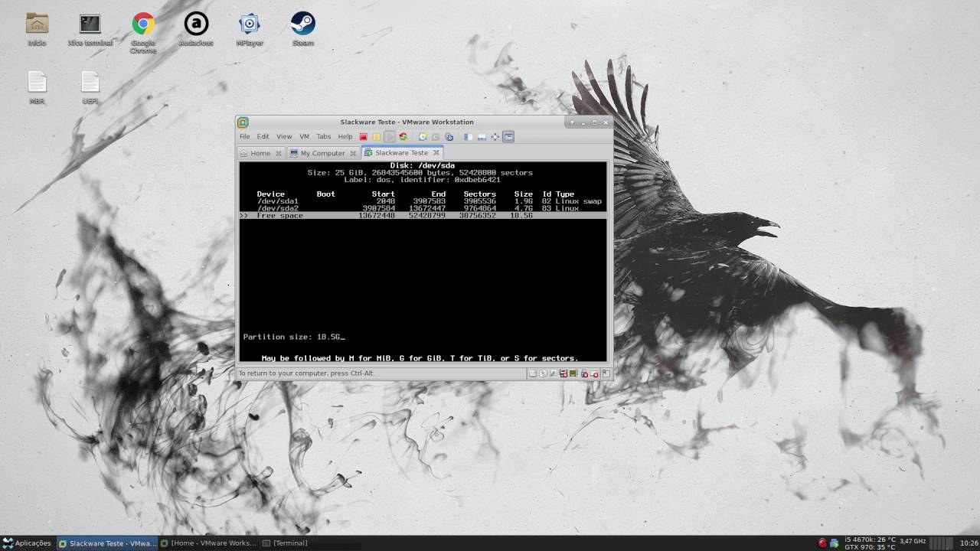Viewport: 980px width, 551px height.
Task: Close the Slackware Teste tab
Action: 436,153
